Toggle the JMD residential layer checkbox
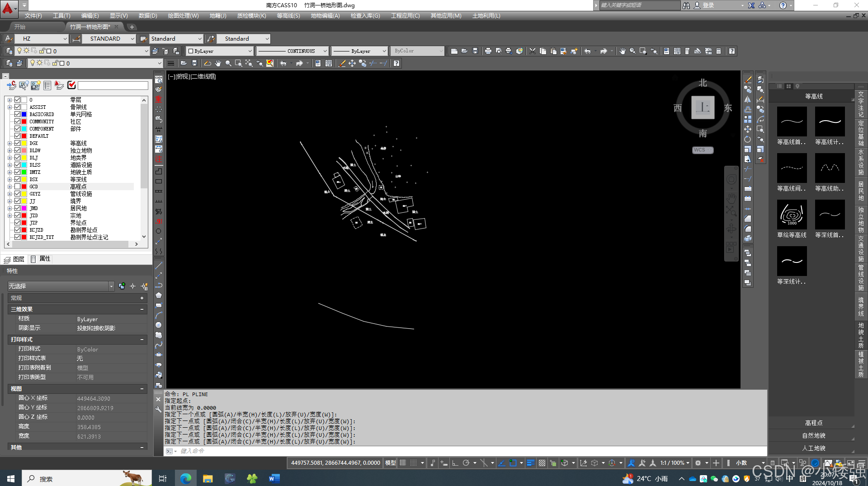Image resolution: width=868 pixels, height=486 pixels. tap(18, 208)
